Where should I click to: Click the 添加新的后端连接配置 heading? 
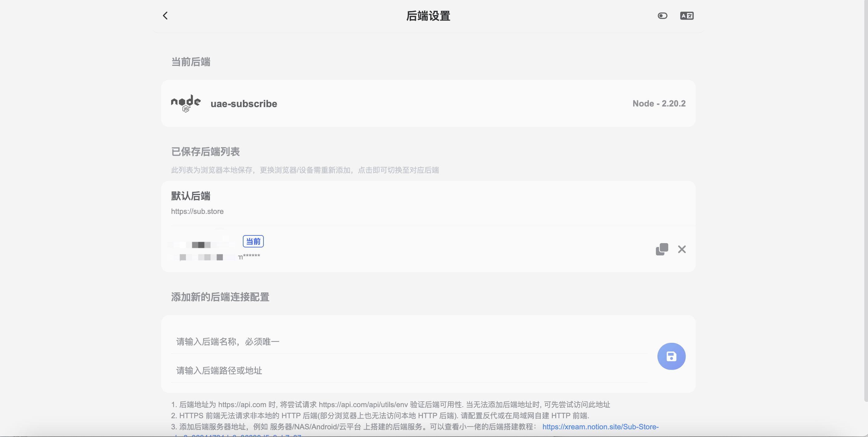(220, 297)
